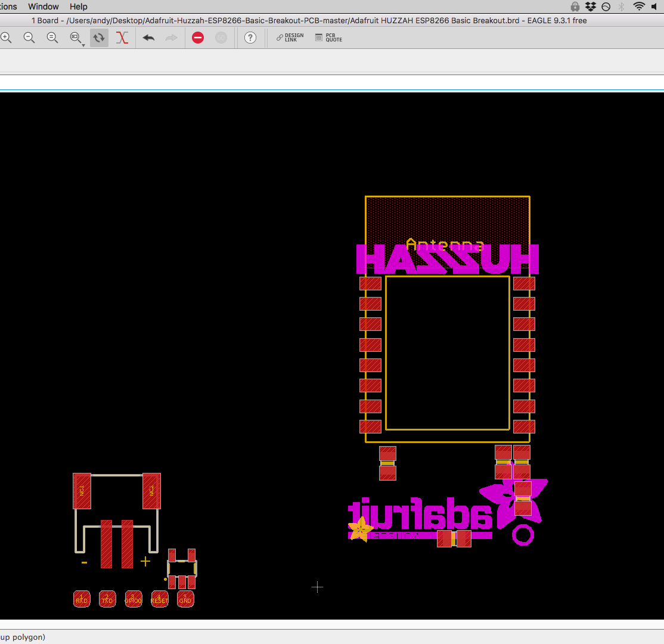Click the mirrored HUZZAH silkscreen text

448,259
